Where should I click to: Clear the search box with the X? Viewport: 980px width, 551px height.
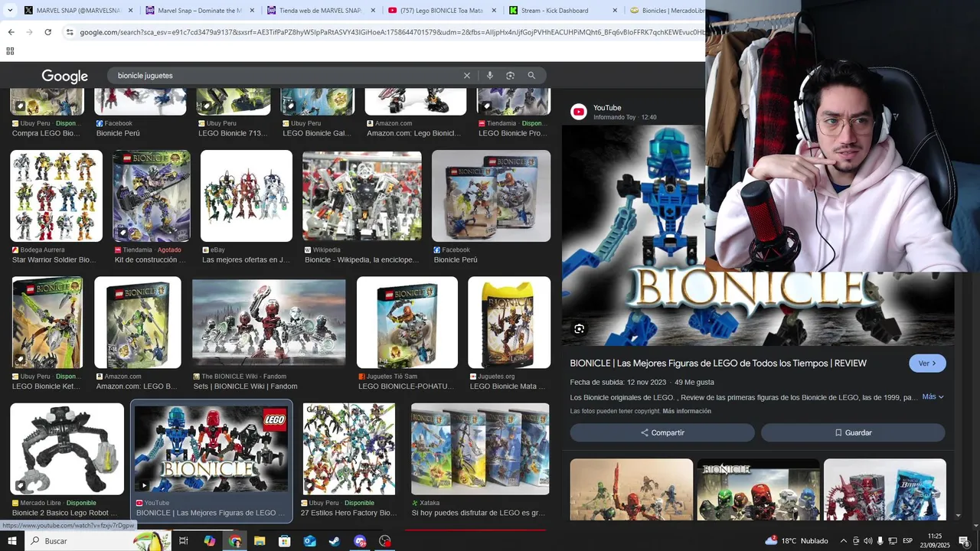click(x=466, y=76)
